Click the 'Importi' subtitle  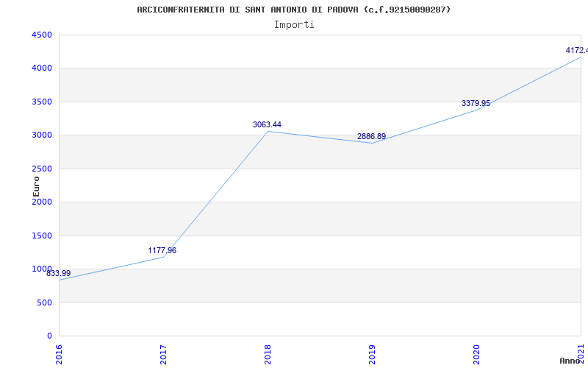(294, 25)
